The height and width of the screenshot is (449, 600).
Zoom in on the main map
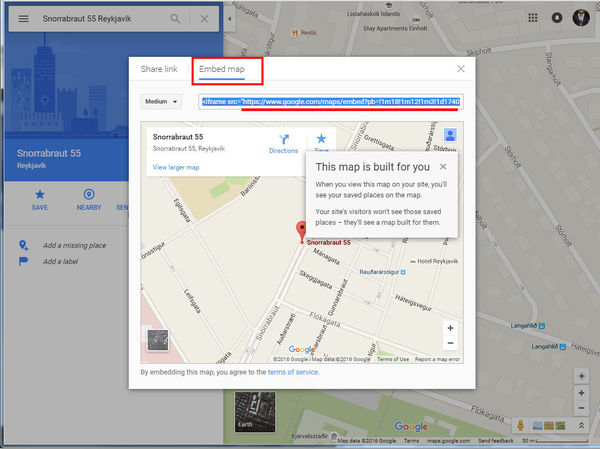click(x=581, y=393)
